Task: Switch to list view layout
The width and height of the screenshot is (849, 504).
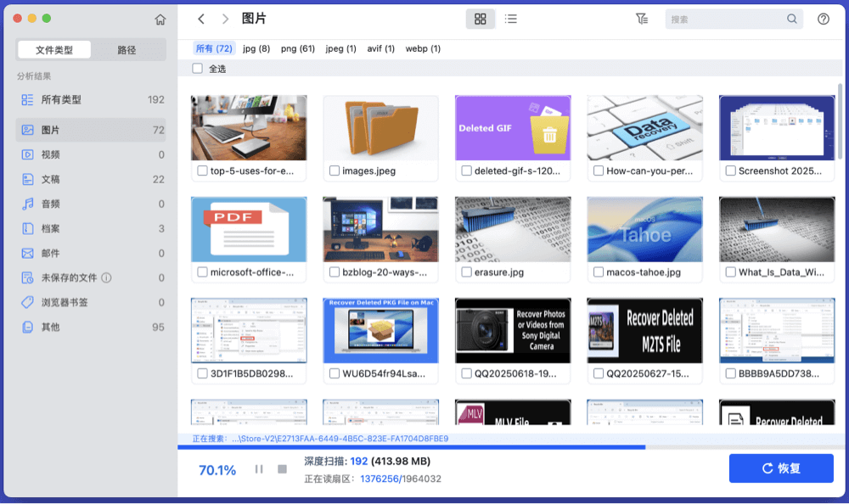Action: click(x=510, y=19)
